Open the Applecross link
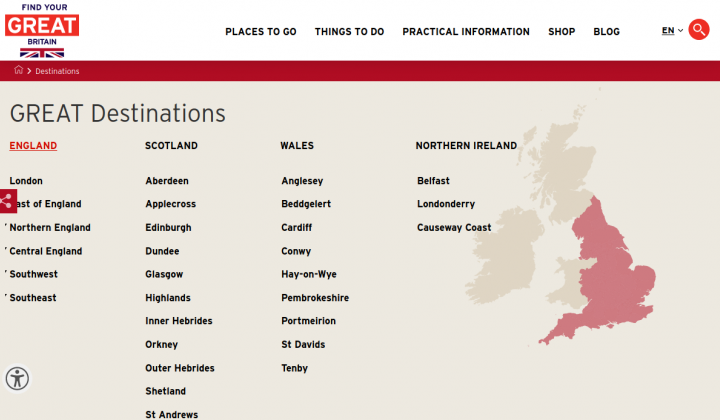This screenshot has width=720, height=420. click(x=171, y=204)
